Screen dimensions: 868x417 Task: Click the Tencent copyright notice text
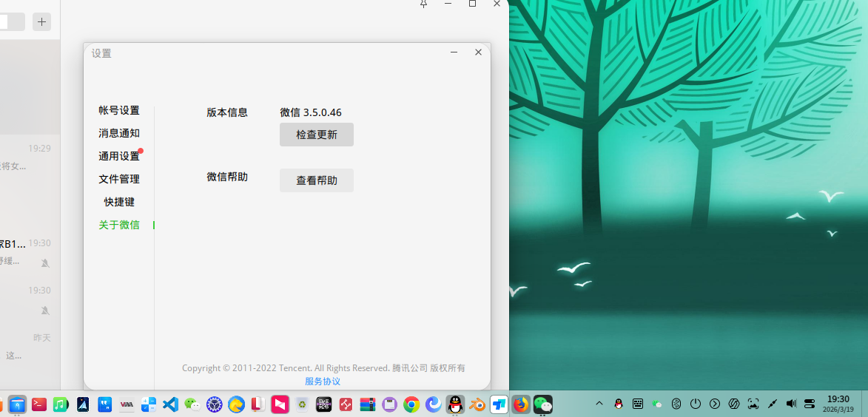click(x=323, y=367)
